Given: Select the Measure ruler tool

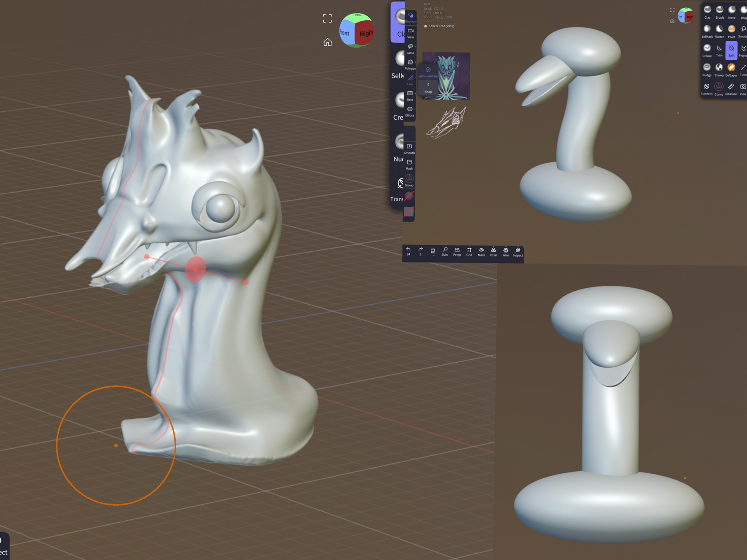Looking at the screenshot, I should click(x=731, y=88).
